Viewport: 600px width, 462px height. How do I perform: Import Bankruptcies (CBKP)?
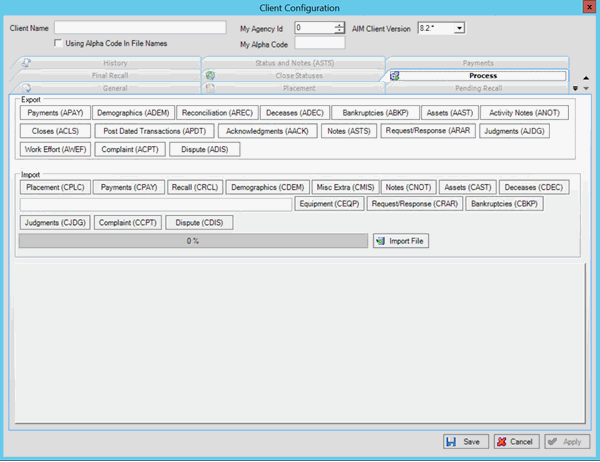(504, 204)
